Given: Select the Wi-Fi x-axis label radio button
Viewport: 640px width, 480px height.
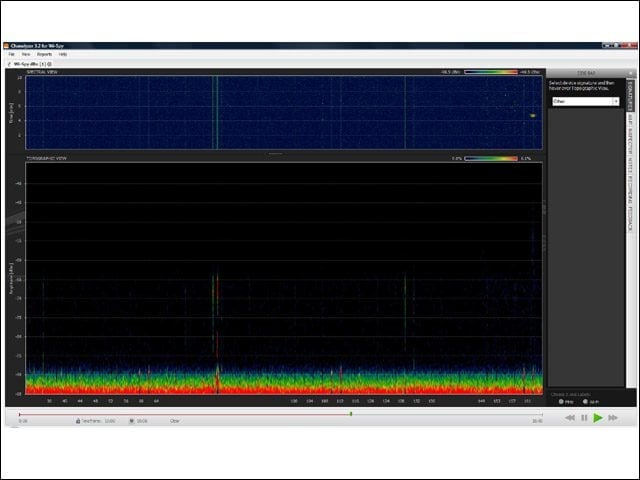Looking at the screenshot, I should 585,402.
